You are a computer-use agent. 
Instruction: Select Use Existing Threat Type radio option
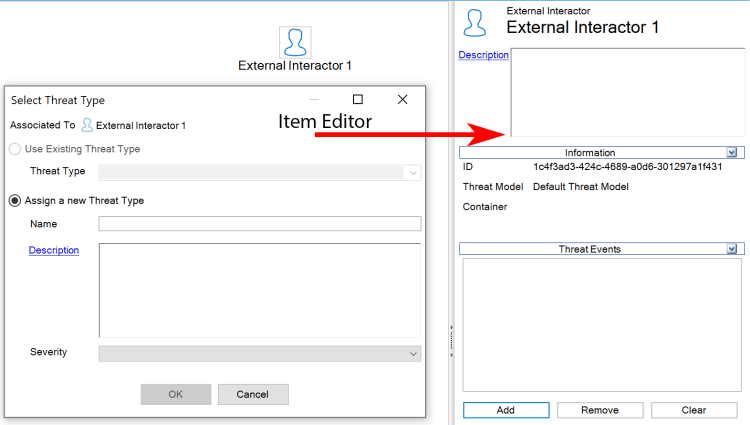15,149
